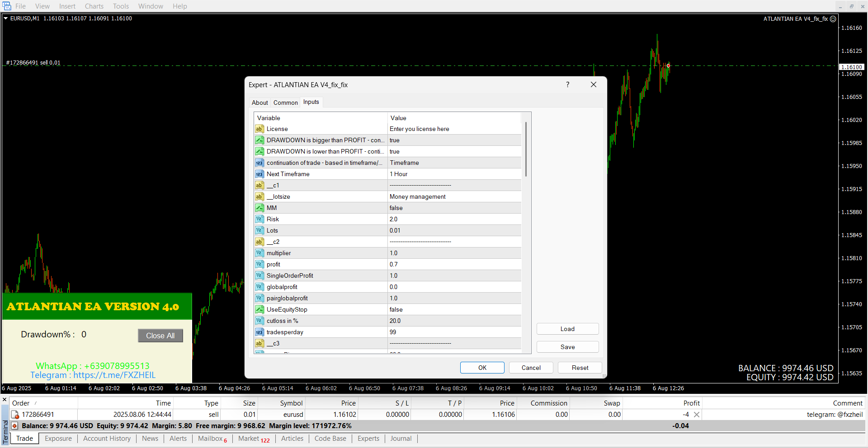Switch to the Common tab
Viewport: 868px width, 448px height.
285,103
